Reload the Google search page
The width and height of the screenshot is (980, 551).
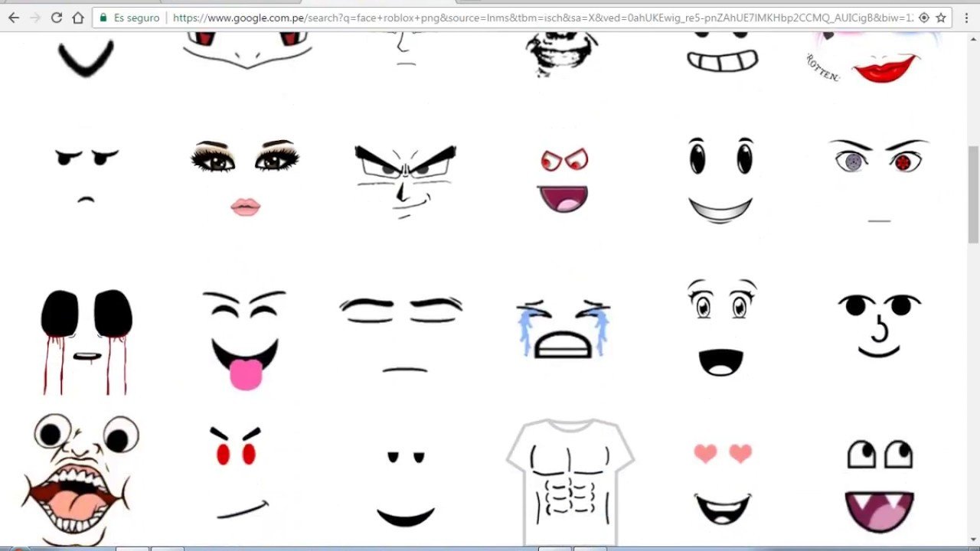pyautogui.click(x=56, y=18)
